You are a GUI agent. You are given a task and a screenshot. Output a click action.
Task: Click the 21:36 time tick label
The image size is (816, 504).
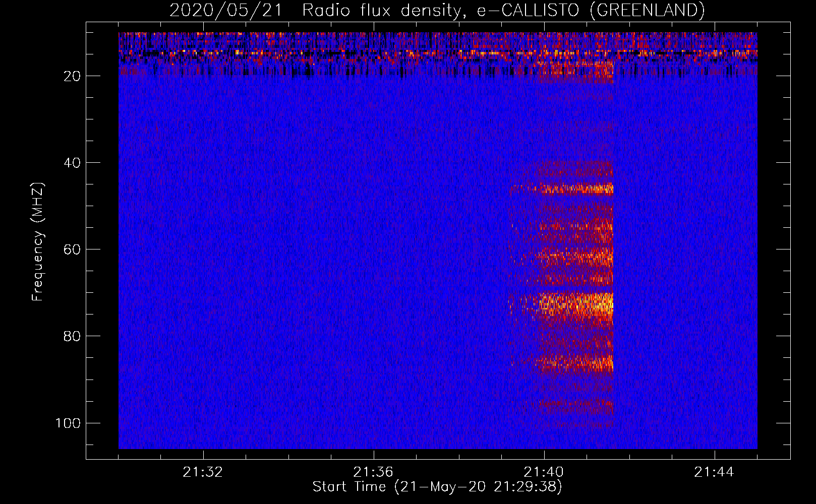click(x=373, y=472)
